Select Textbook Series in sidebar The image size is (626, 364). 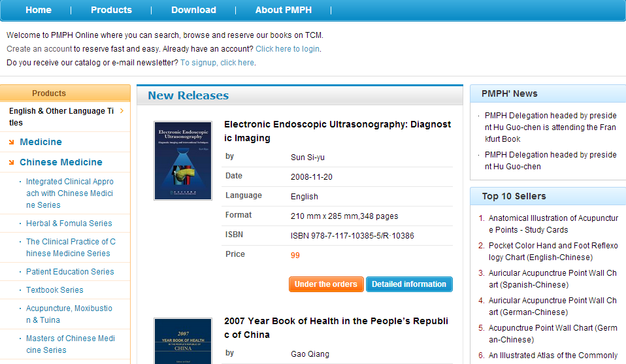(55, 290)
